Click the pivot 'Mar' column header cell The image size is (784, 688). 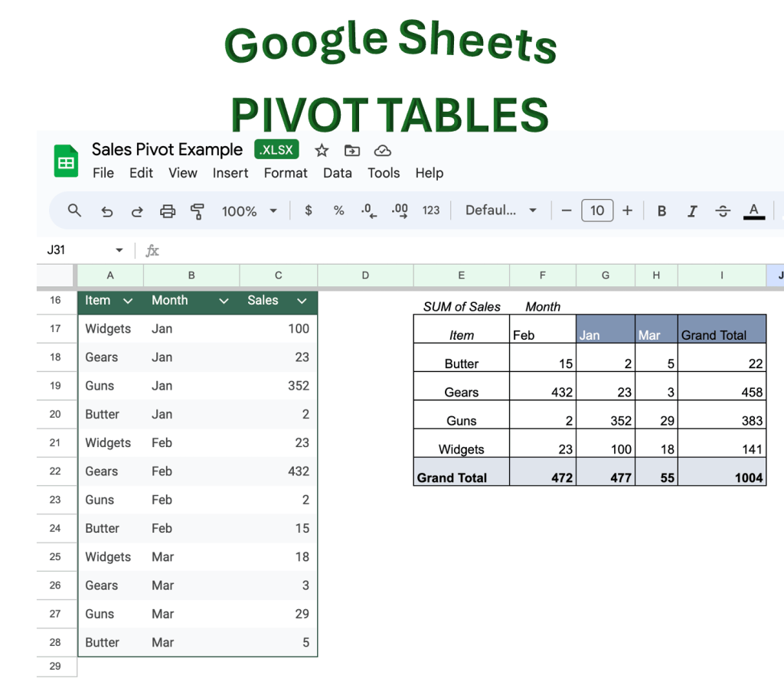656,329
